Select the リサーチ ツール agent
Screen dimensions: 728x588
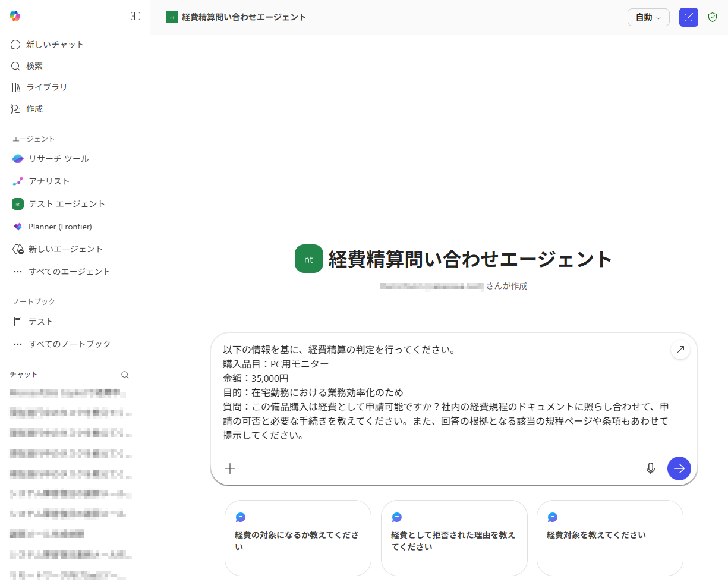click(x=58, y=159)
